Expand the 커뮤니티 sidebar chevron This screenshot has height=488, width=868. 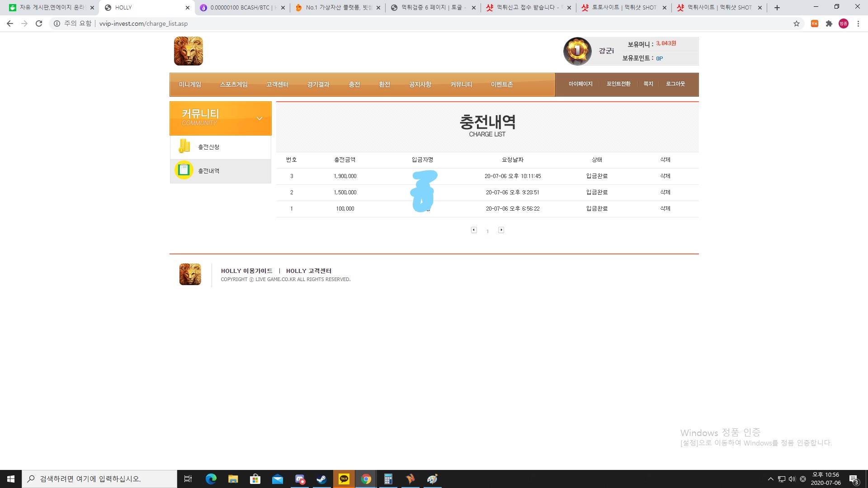pos(259,118)
